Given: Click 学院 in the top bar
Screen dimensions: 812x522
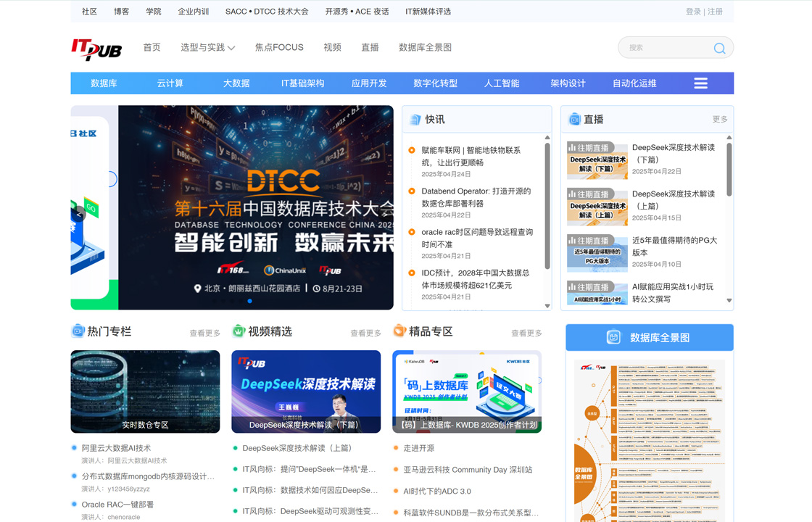Looking at the screenshot, I should point(153,12).
